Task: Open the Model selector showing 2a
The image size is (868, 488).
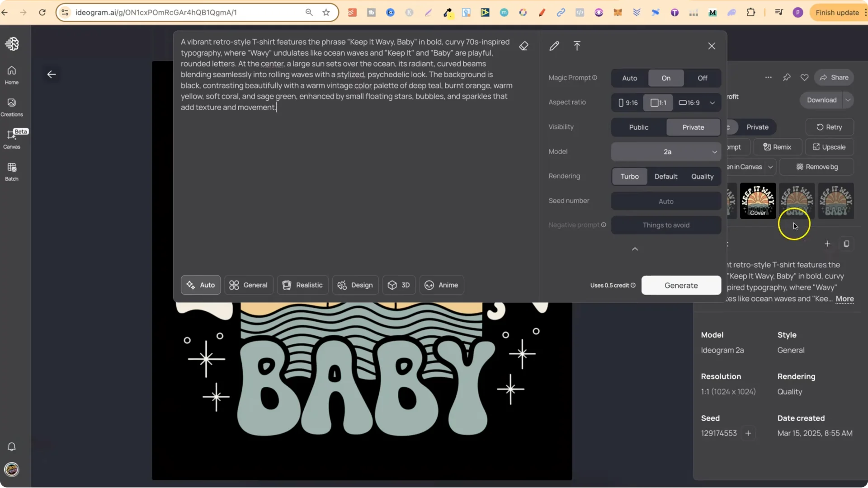Action: point(666,152)
